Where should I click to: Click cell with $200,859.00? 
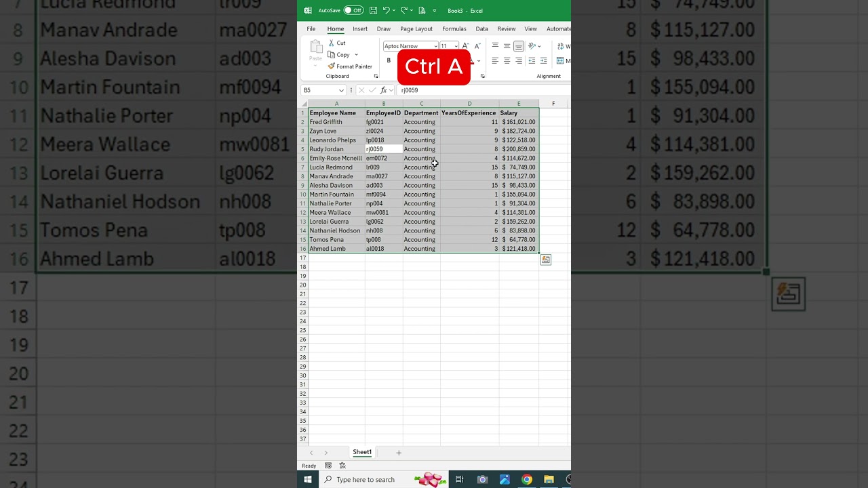(519, 149)
